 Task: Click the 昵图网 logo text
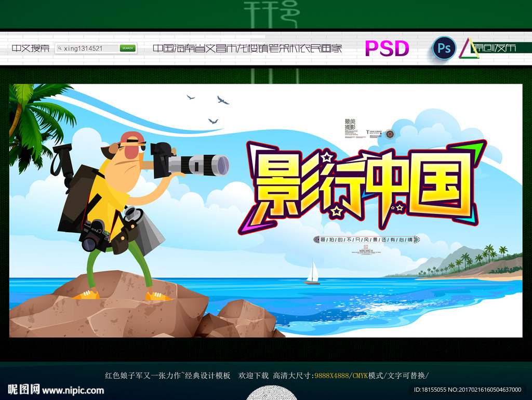coord(24,390)
